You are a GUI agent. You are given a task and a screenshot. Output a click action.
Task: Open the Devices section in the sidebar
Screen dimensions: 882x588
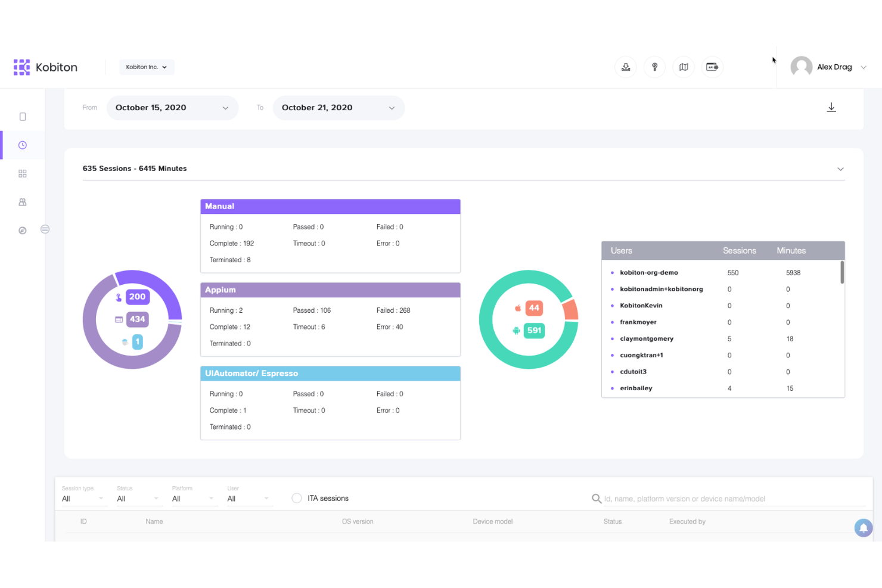pos(22,116)
